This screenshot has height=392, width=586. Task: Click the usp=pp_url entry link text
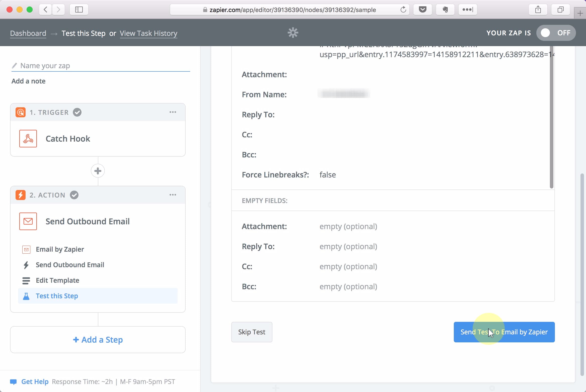[436, 54]
